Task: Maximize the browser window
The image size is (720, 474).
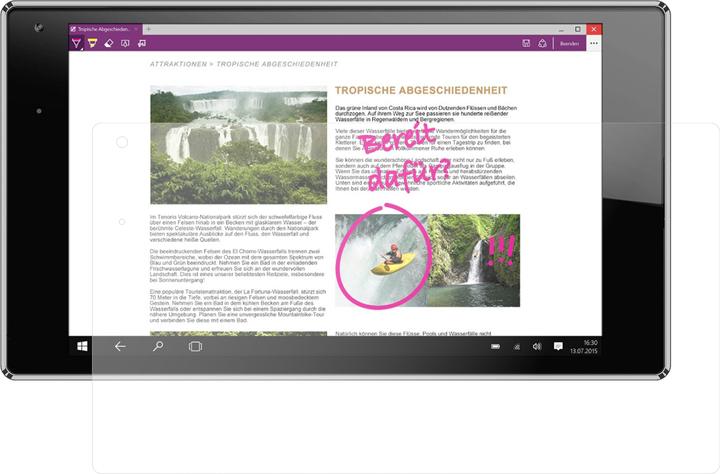Action: point(578,29)
